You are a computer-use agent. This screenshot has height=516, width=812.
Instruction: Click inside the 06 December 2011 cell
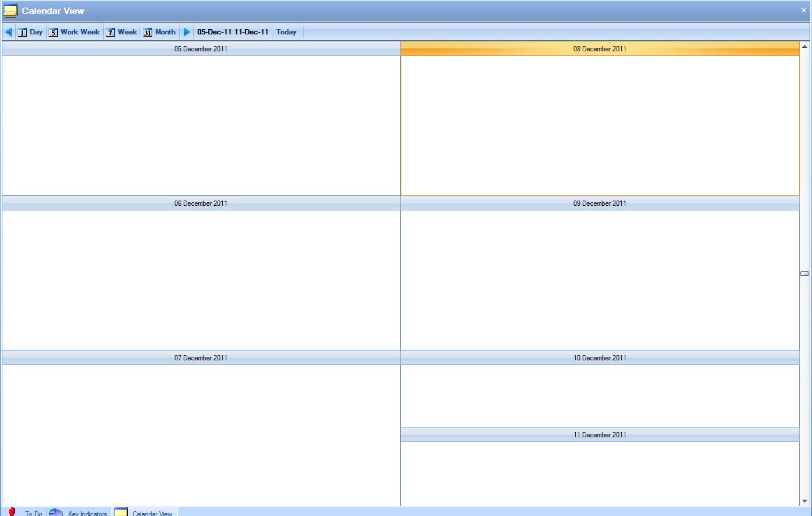point(201,280)
